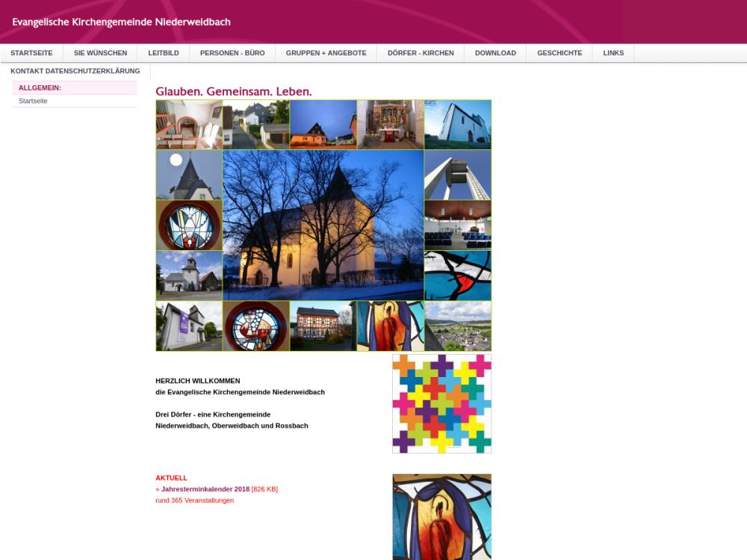Open the STARTSEITE menu item

pyautogui.click(x=31, y=53)
